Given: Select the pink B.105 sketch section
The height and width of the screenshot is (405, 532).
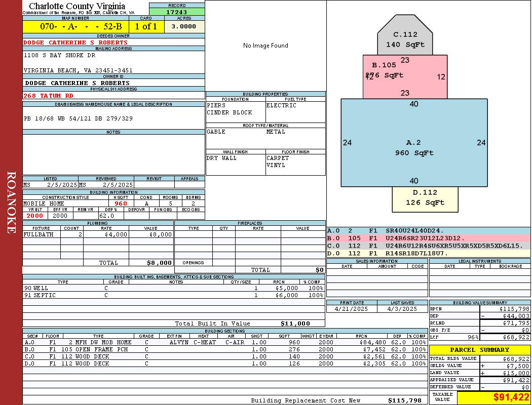Looking at the screenshot, I should (405, 77).
